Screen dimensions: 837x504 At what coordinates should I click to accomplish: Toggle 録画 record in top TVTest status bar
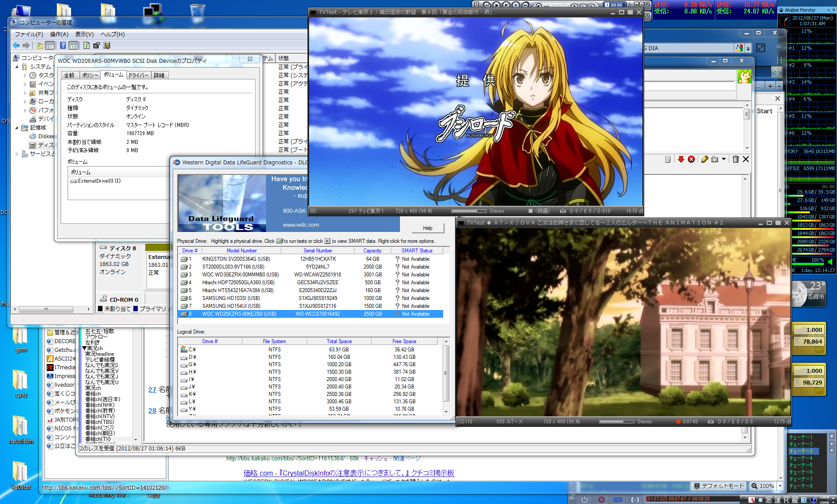[x=540, y=211]
